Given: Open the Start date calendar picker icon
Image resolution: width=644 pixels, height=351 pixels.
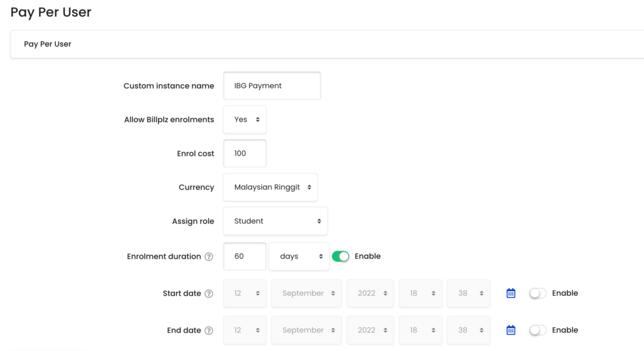Looking at the screenshot, I should tap(511, 293).
